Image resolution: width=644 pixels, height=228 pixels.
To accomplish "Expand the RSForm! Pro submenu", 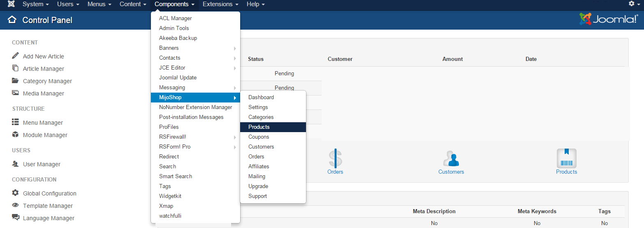I will click(195, 147).
